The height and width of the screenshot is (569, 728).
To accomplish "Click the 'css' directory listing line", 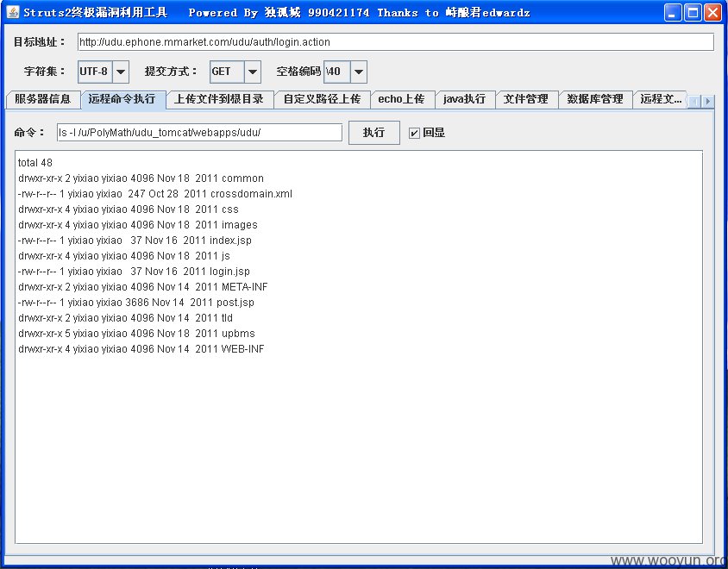I will coord(129,209).
